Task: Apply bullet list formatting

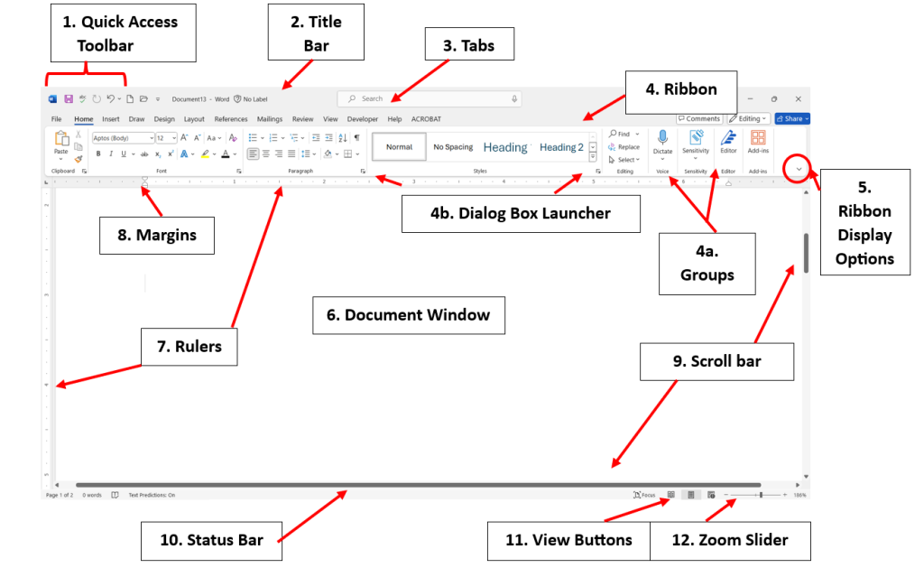Action: (254, 136)
